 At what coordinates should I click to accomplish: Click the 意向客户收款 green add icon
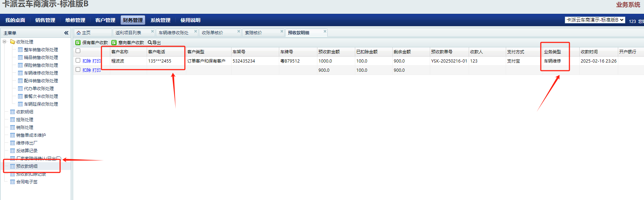(114, 42)
